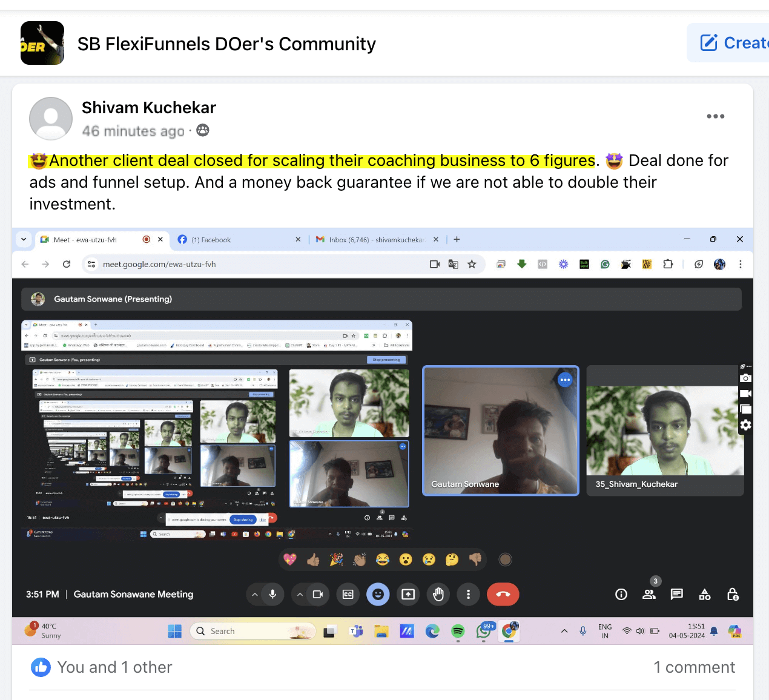Open the post options three-dot menu
This screenshot has height=700, width=769.
pos(715,116)
